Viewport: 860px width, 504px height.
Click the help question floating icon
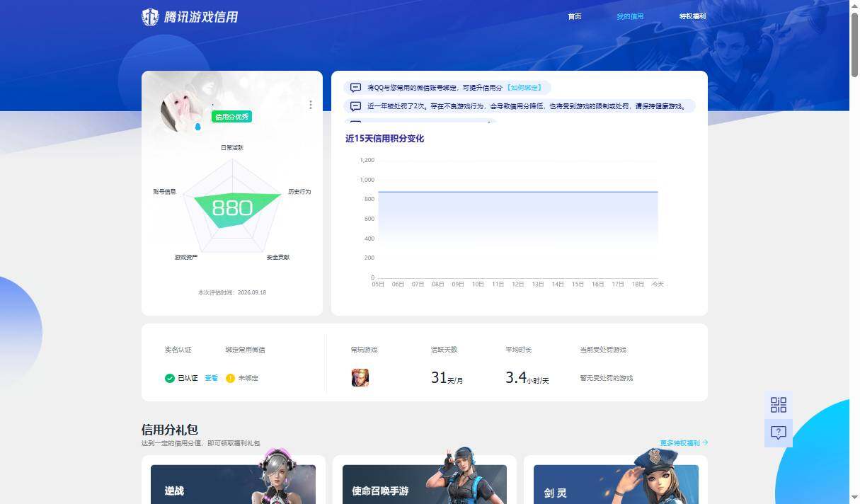click(x=779, y=433)
